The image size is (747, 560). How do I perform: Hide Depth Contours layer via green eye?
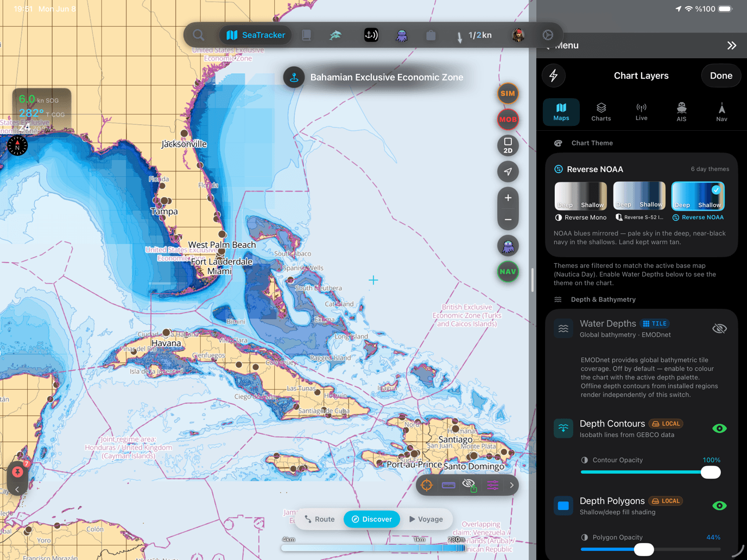719,429
